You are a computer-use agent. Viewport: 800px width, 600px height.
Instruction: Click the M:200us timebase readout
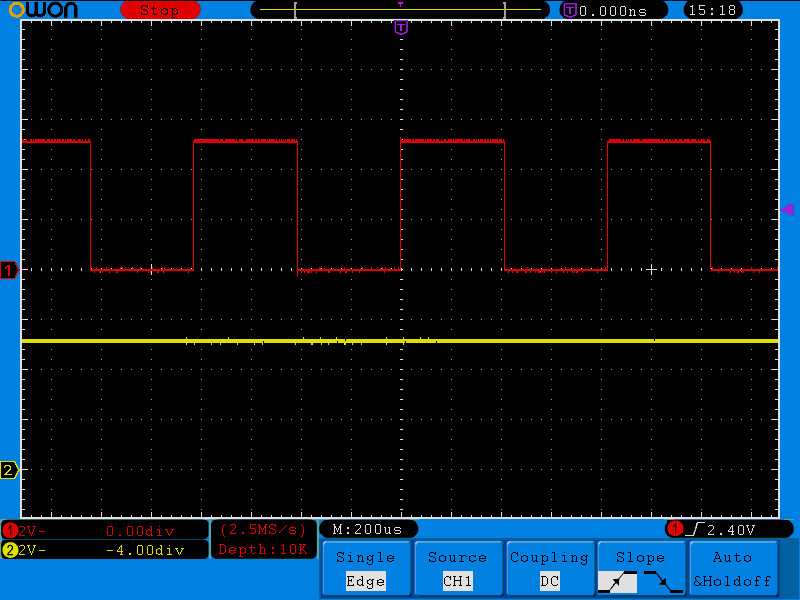(368, 529)
